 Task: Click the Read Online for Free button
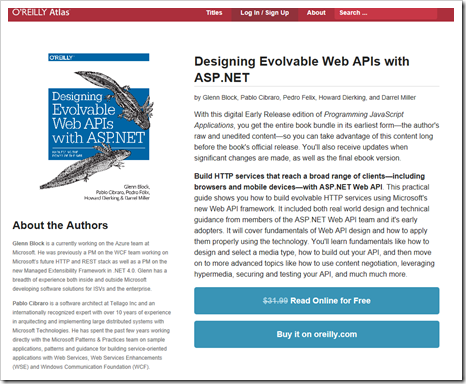317,301
